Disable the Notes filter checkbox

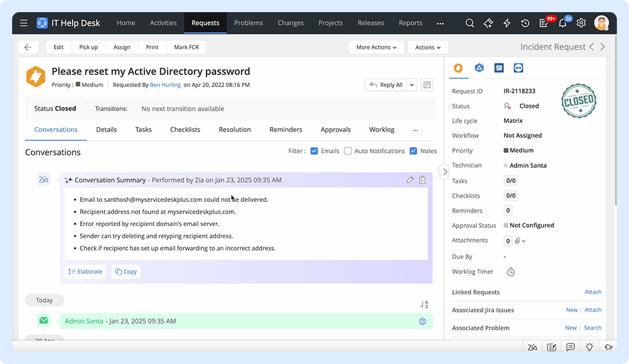click(x=413, y=151)
